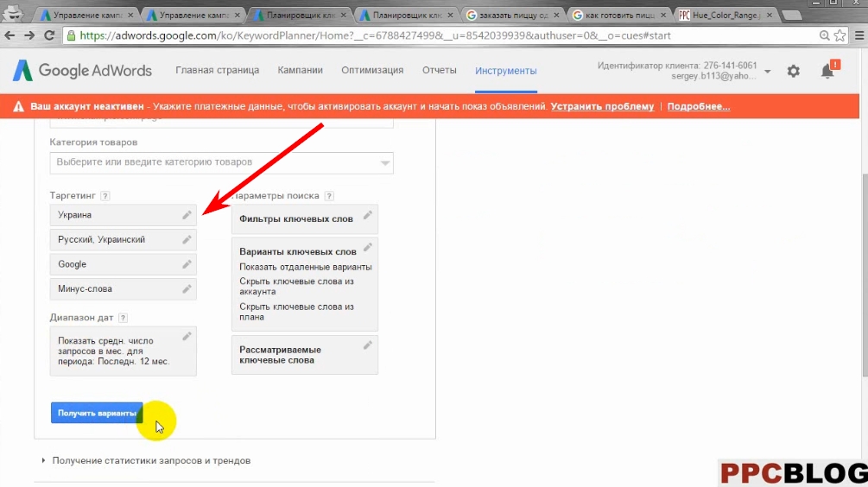Open the Категория товаров dropdown
The width and height of the screenshot is (868, 487).
coord(221,162)
